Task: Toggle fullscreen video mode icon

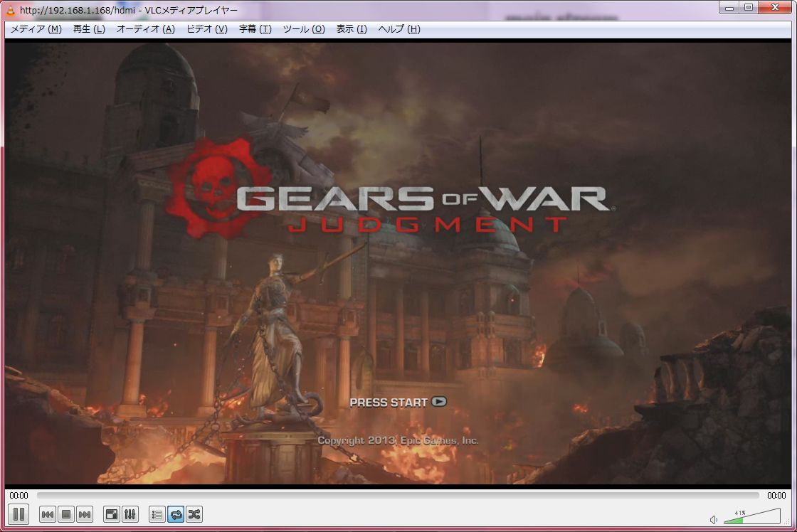Action: point(111,515)
